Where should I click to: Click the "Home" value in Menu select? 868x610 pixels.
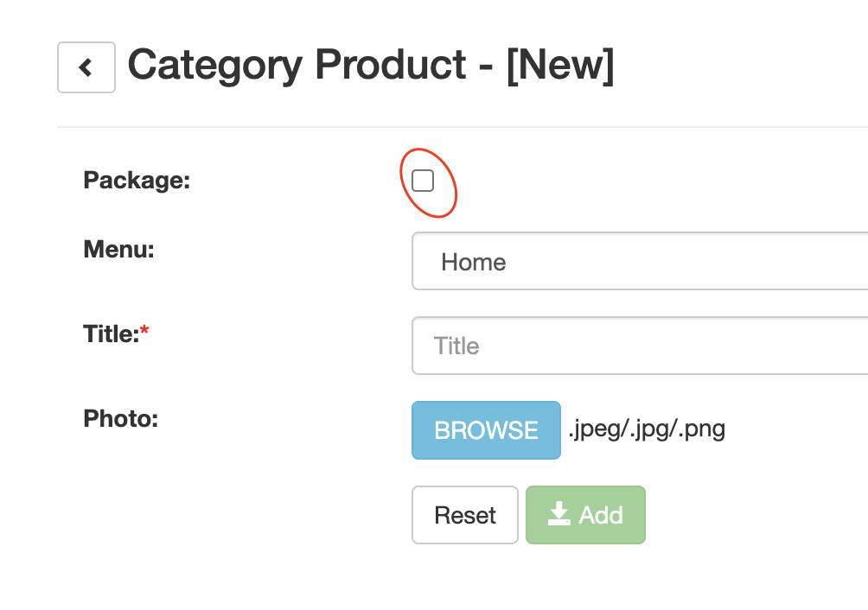pos(473,262)
